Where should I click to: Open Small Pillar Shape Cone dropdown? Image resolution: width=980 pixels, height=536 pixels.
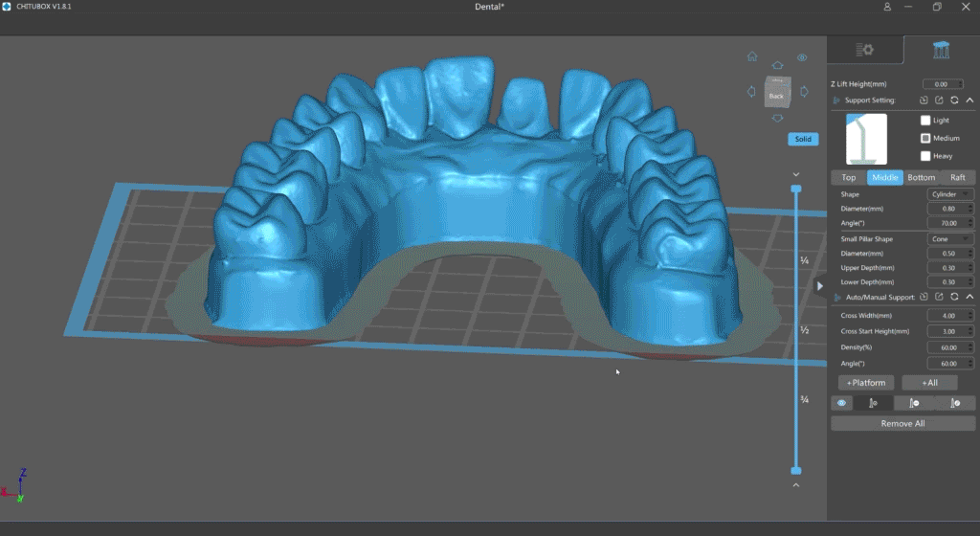point(950,239)
